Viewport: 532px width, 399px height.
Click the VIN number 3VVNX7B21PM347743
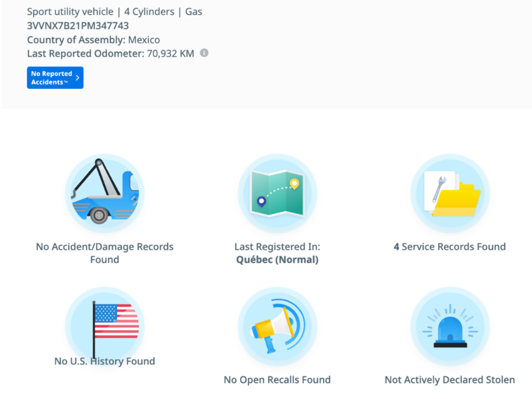click(x=78, y=26)
